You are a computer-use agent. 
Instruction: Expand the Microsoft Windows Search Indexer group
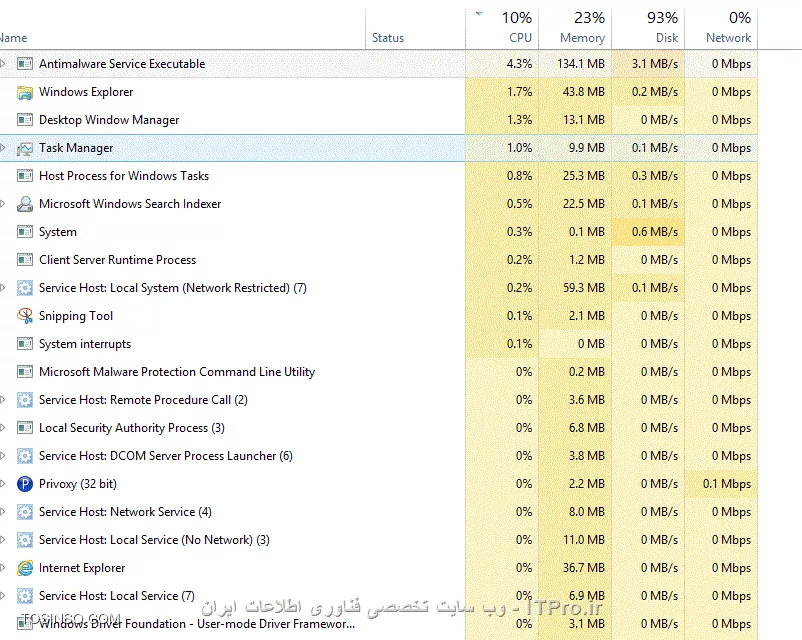(3, 204)
